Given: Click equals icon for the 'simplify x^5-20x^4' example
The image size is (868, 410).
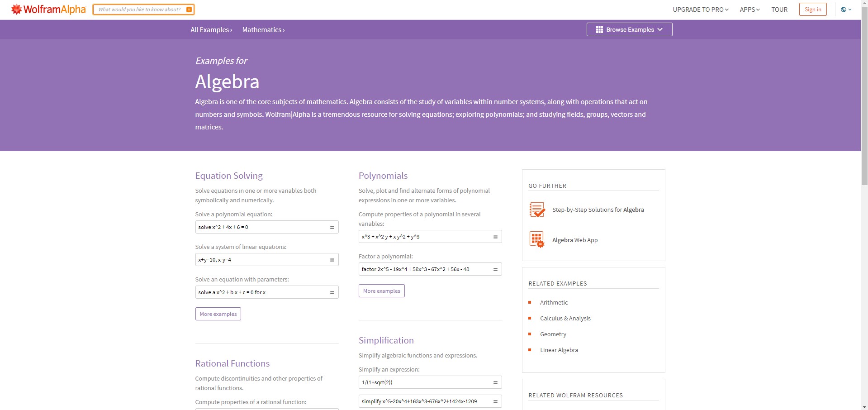Looking at the screenshot, I should pyautogui.click(x=495, y=401).
